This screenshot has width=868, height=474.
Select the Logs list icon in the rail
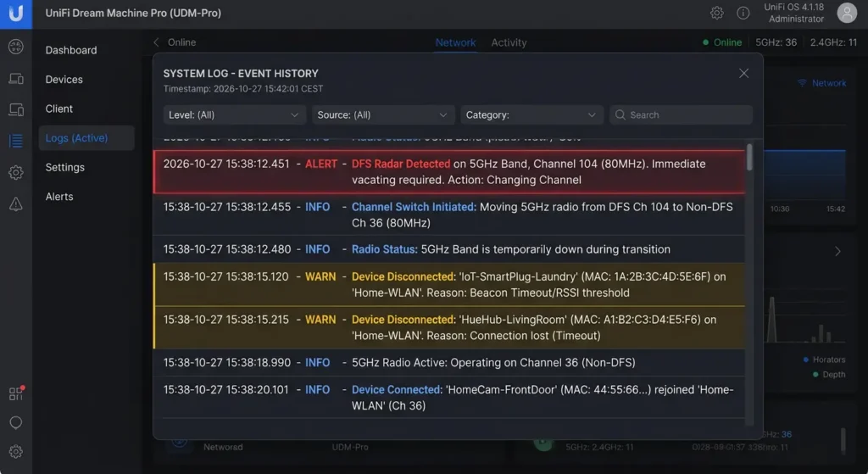16,141
